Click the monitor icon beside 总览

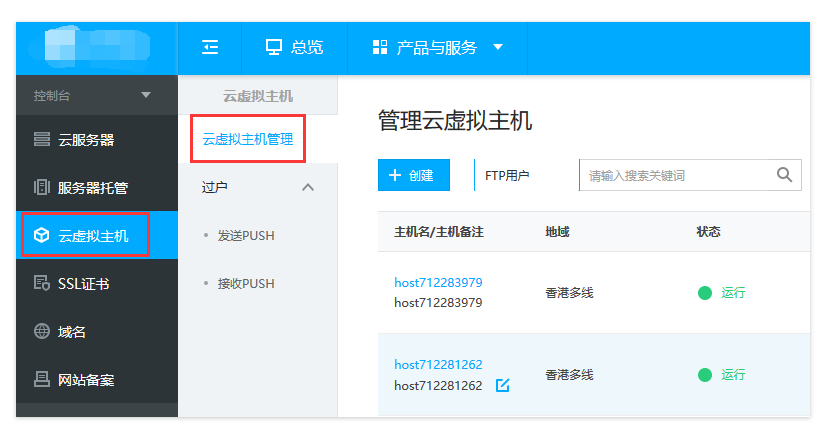click(274, 47)
